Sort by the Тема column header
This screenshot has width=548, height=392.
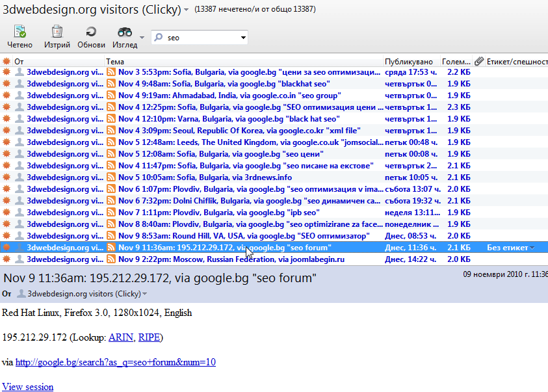click(244, 62)
